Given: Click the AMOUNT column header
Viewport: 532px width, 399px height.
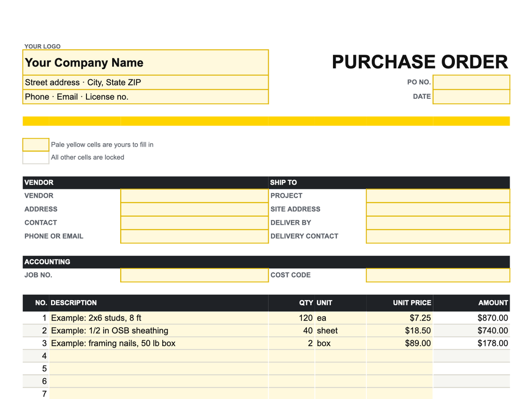Looking at the screenshot, I should [471, 303].
